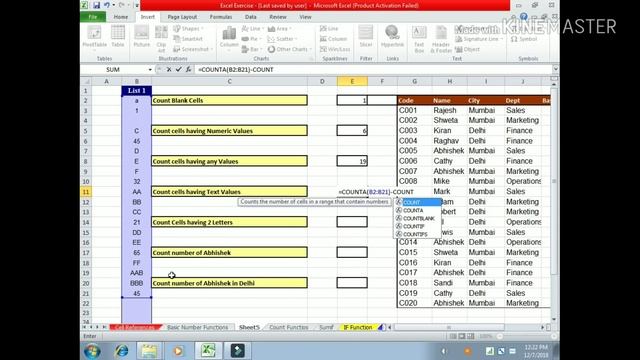Screen dimensions: 640x360
Task: Click the Undo icon in Quick Access Toolbar
Action: (107, 5)
